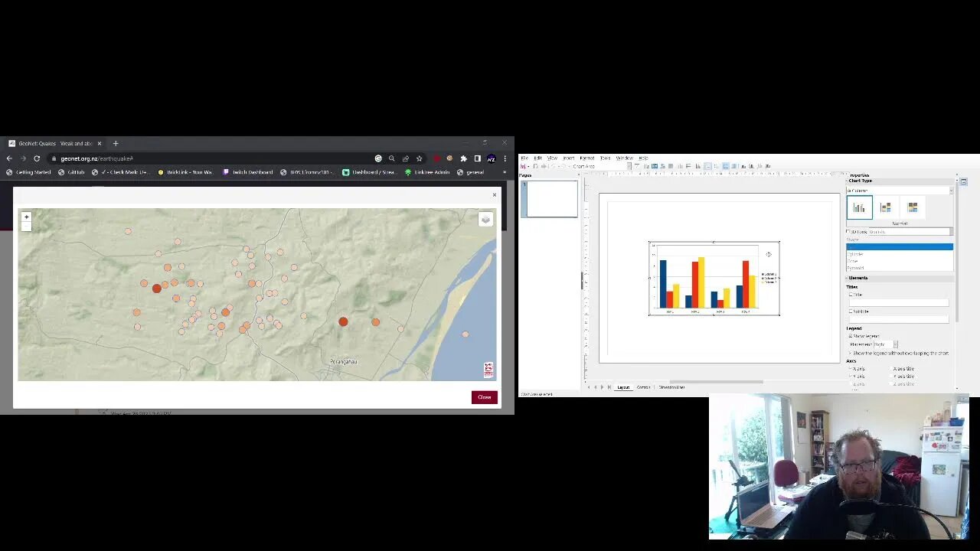Choose Cylinder in the Shape list
Screen dimensions: 980x551
click(900, 254)
